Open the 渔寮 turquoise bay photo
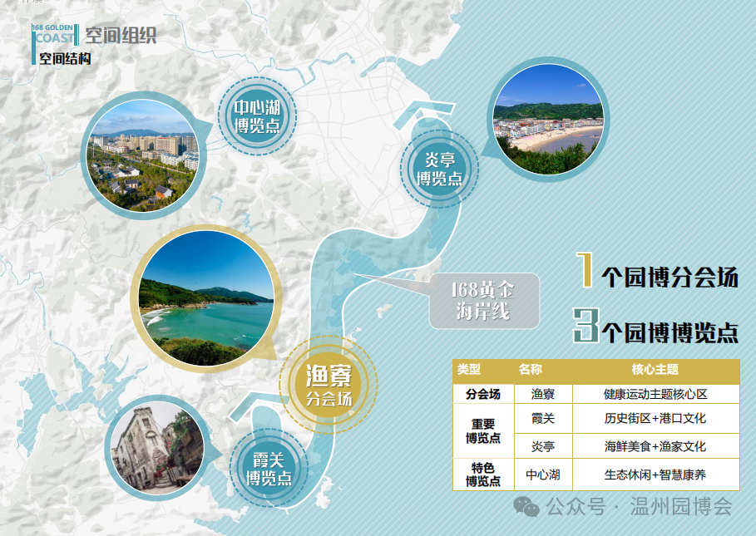756x536 pixels. click(x=206, y=299)
